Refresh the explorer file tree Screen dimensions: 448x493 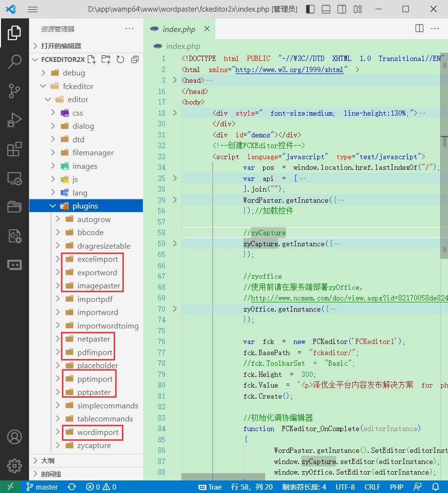pyautogui.click(x=120, y=60)
